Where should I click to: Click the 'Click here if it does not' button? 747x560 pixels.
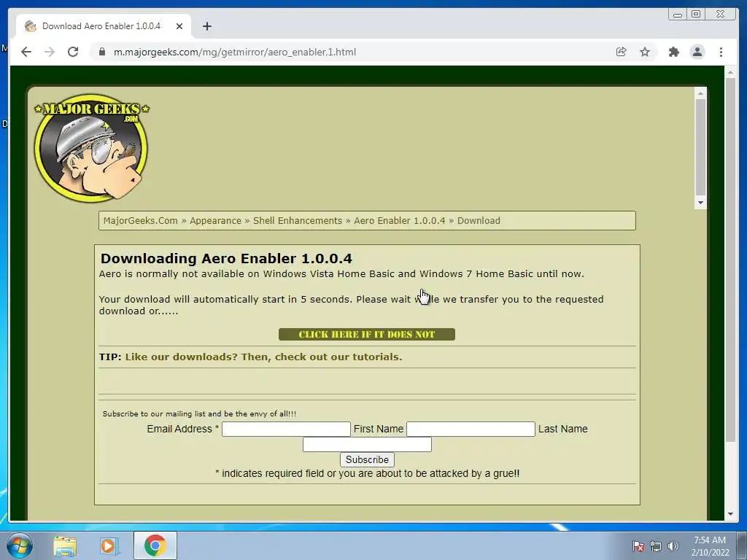tap(367, 334)
